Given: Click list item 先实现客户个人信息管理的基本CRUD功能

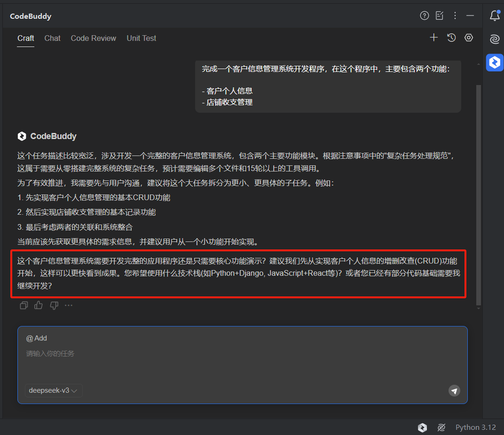Looking at the screenshot, I should (94, 198).
